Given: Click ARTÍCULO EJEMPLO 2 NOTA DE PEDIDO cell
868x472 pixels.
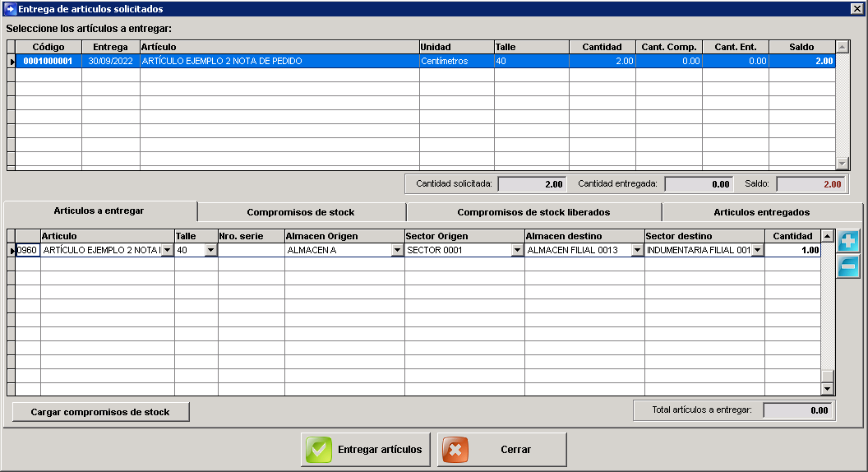Looking at the screenshot, I should (x=279, y=61).
